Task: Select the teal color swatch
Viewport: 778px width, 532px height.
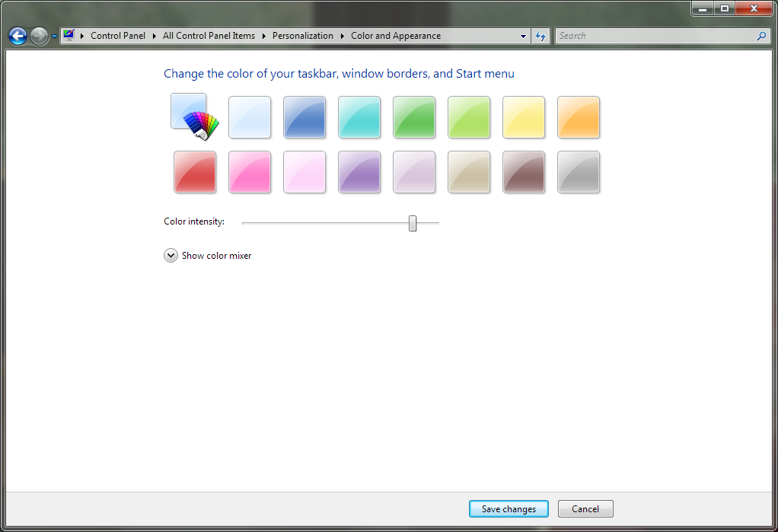Action: 359,117
